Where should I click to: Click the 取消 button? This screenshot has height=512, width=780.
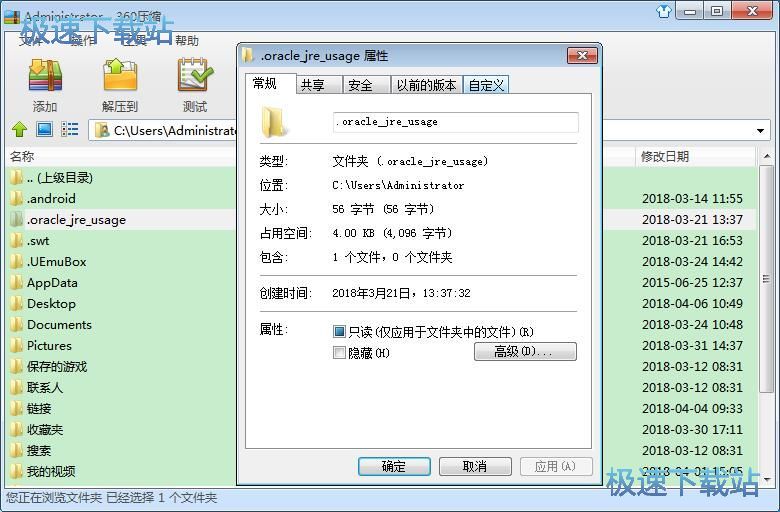(475, 467)
